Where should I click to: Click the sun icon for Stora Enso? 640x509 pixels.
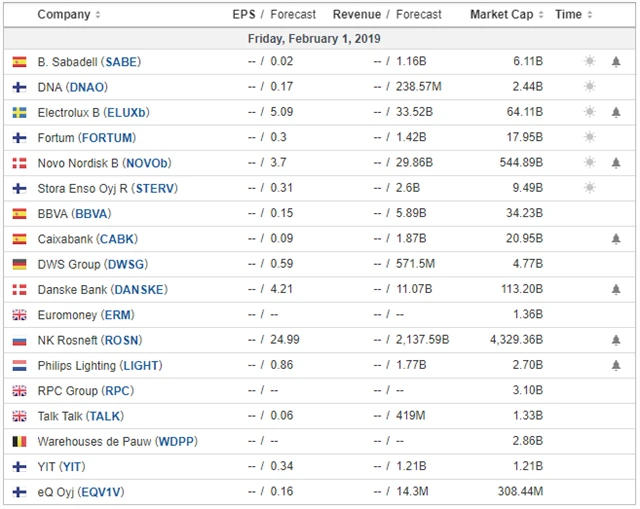point(590,188)
